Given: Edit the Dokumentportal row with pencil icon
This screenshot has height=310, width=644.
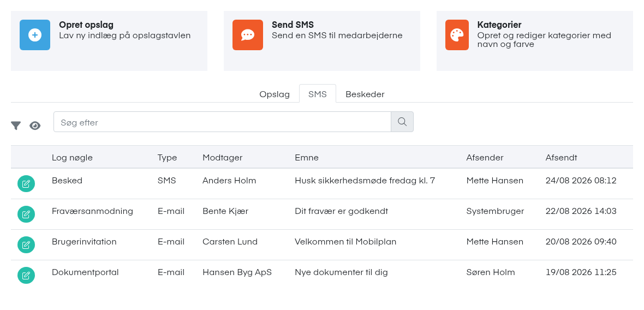Looking at the screenshot, I should (x=26, y=275).
